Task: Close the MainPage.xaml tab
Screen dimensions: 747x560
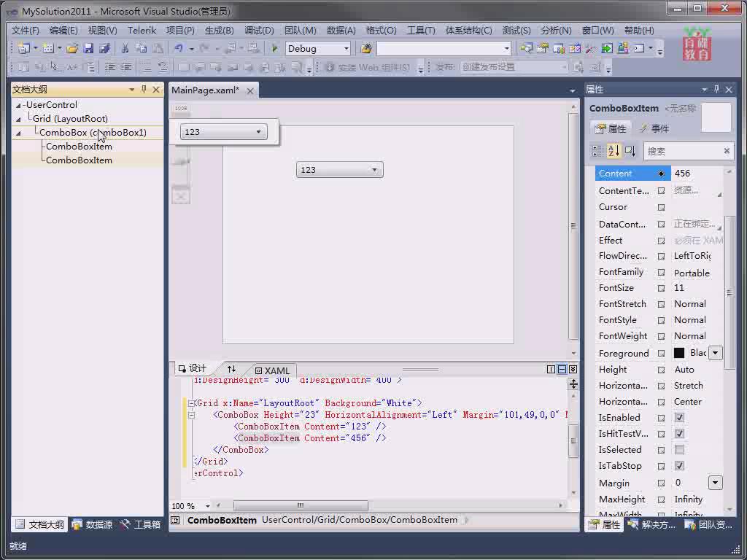Action: click(x=250, y=90)
